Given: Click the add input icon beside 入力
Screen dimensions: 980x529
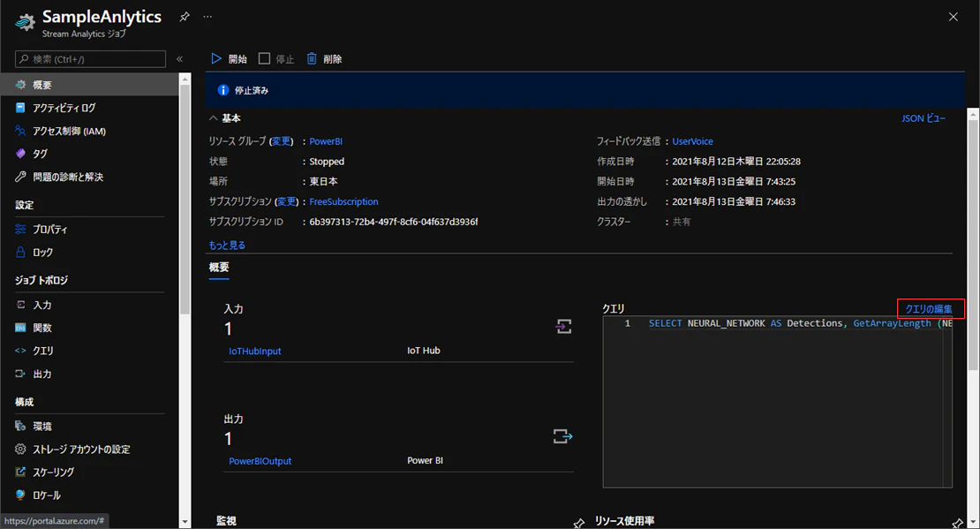Looking at the screenshot, I should 563,327.
